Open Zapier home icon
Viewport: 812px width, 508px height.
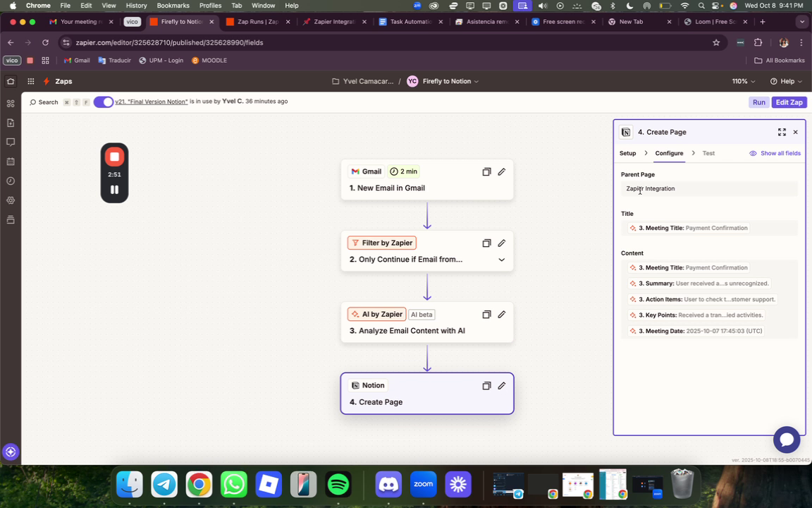pos(11,81)
